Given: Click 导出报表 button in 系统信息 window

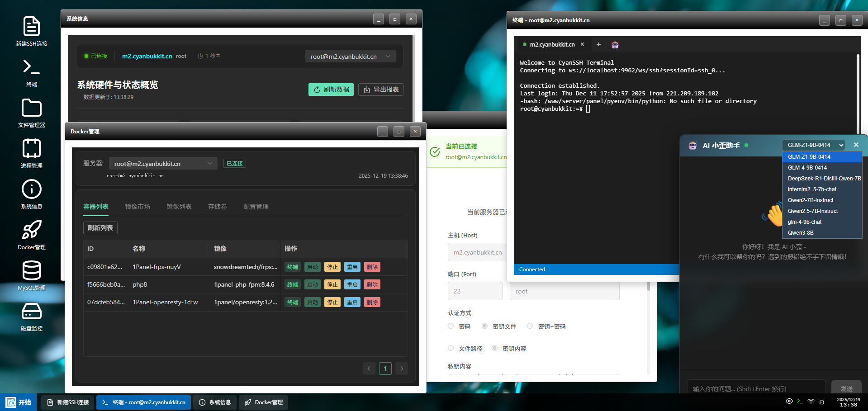Looking at the screenshot, I should point(381,90).
